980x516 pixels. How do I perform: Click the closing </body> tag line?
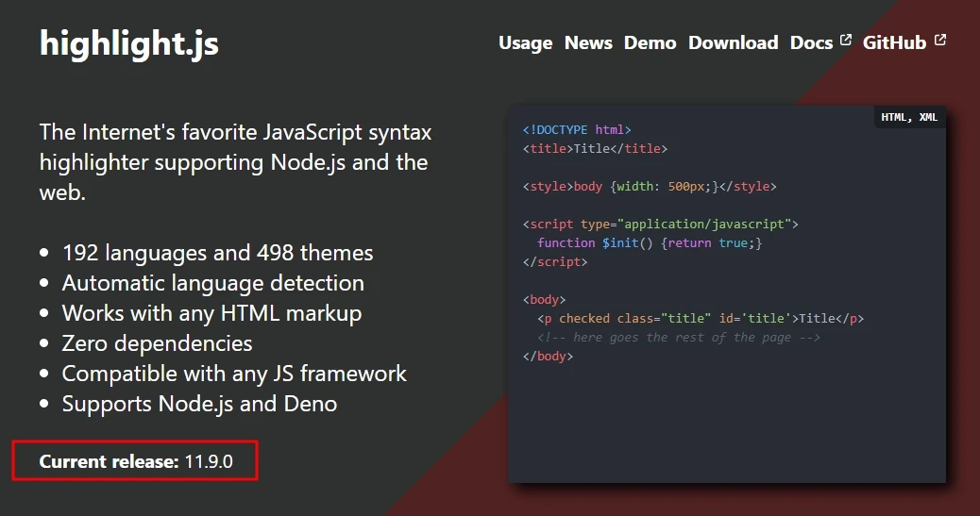coord(548,356)
